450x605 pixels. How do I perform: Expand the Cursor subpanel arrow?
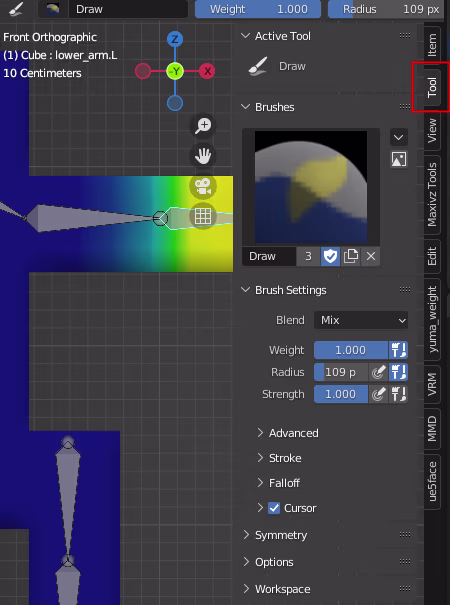pyautogui.click(x=261, y=508)
